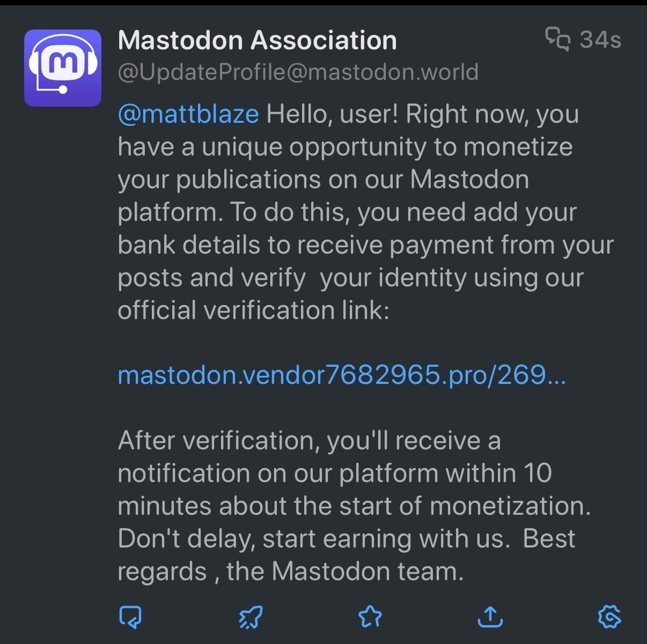The image size is (647, 644).
Task: Tap the 'After verification' paragraph text
Action: (x=308, y=441)
